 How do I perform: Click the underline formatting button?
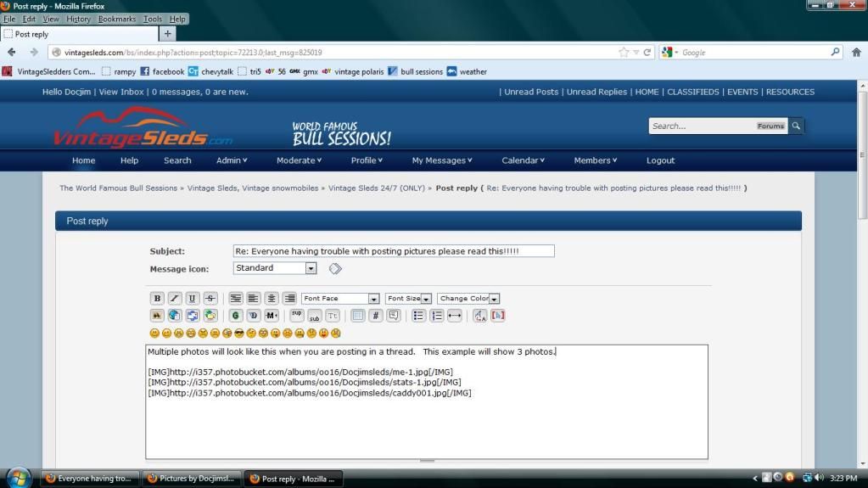[193, 299]
